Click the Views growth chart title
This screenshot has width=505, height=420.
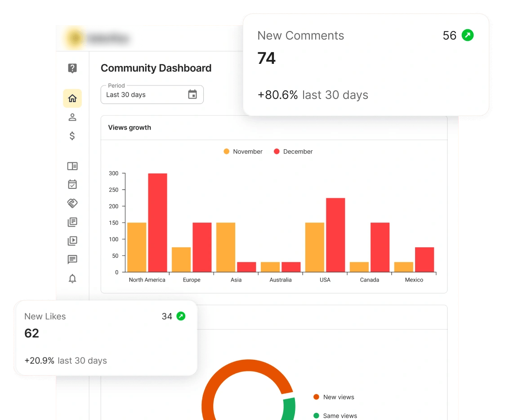coord(130,128)
